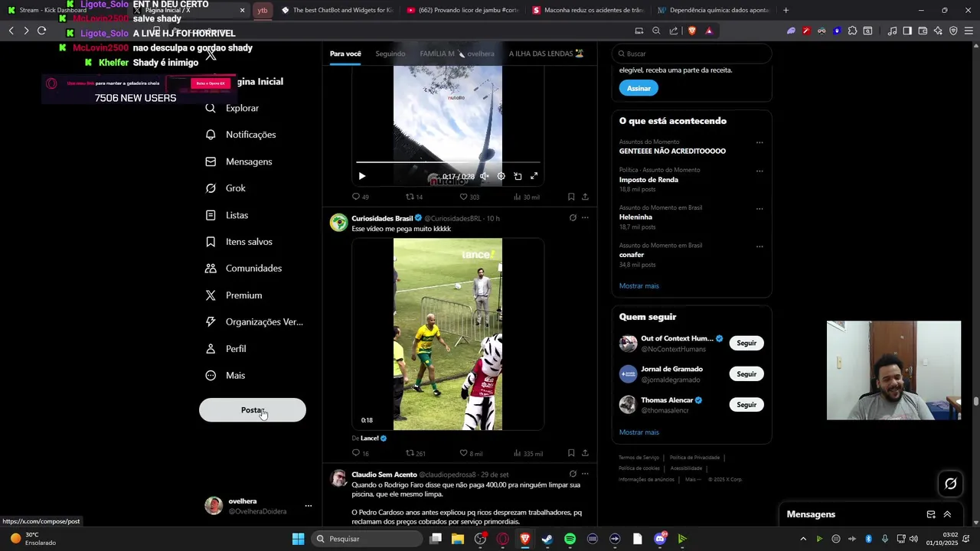This screenshot has width=980, height=551.
Task: Play the Curiosidades Brasil Lance video
Action: 448,334
